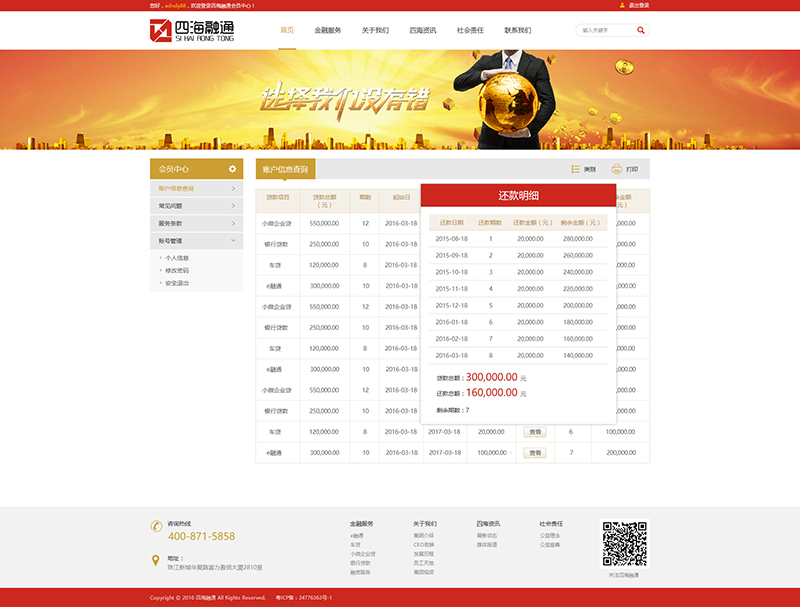Open the 会员中心 gear settings icon
The width and height of the screenshot is (800, 607).
pyautogui.click(x=232, y=169)
